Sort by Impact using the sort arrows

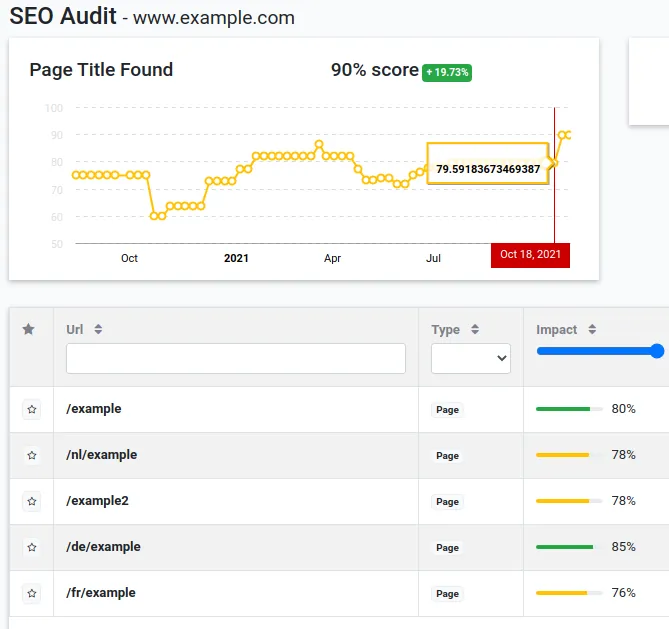(592, 329)
